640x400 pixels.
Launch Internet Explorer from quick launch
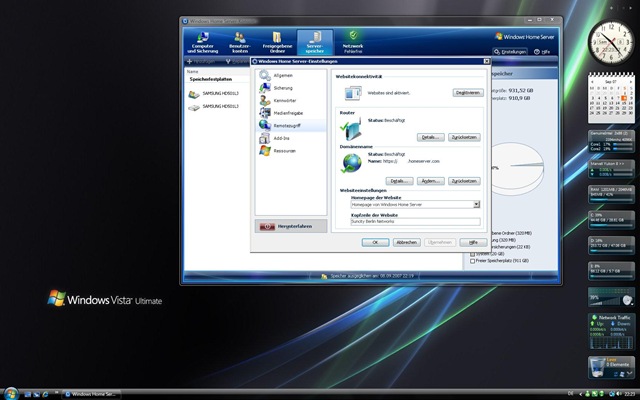point(45,394)
